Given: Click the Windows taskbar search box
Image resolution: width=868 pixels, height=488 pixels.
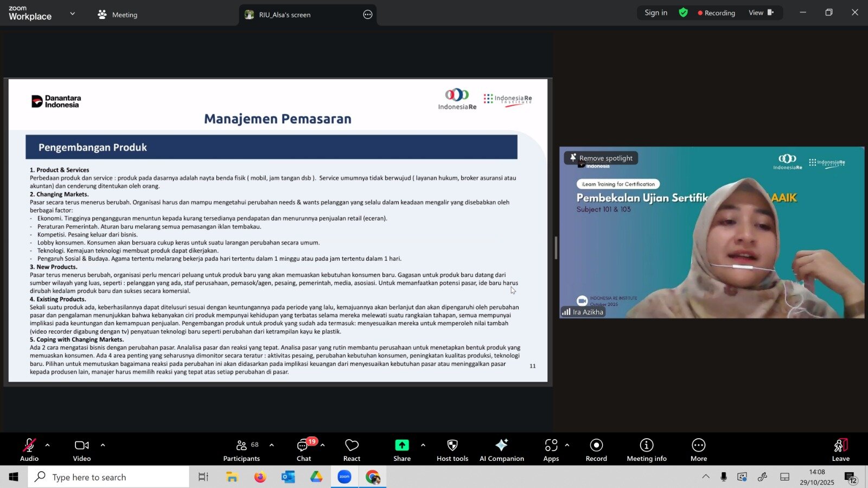Looking at the screenshot, I should pyautogui.click(x=108, y=477).
